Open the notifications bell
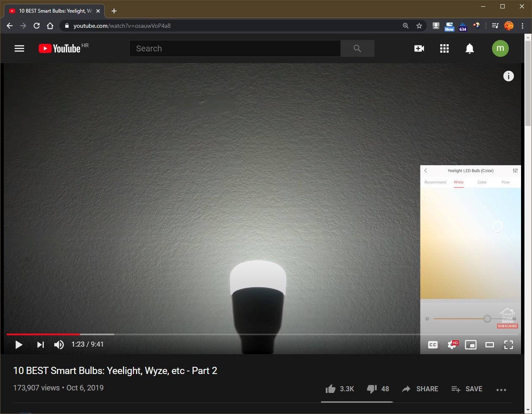Screen dimensions: 532x414 pos(470,48)
